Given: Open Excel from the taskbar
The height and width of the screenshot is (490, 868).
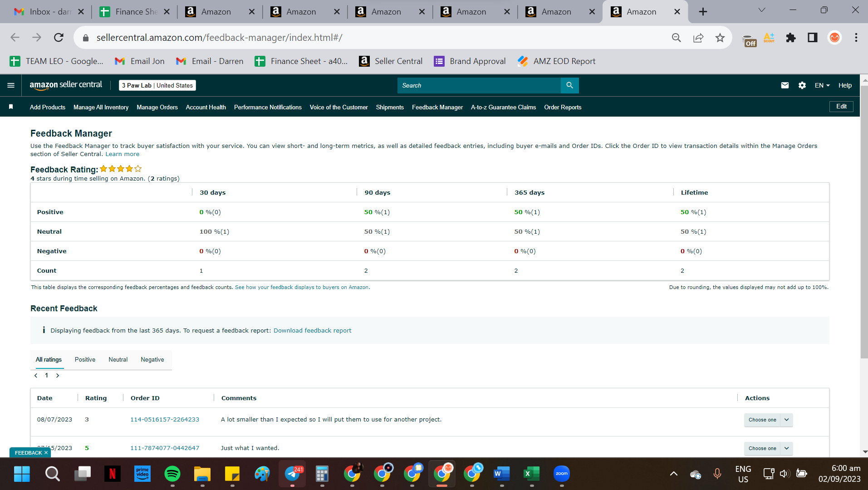Looking at the screenshot, I should point(531,474).
